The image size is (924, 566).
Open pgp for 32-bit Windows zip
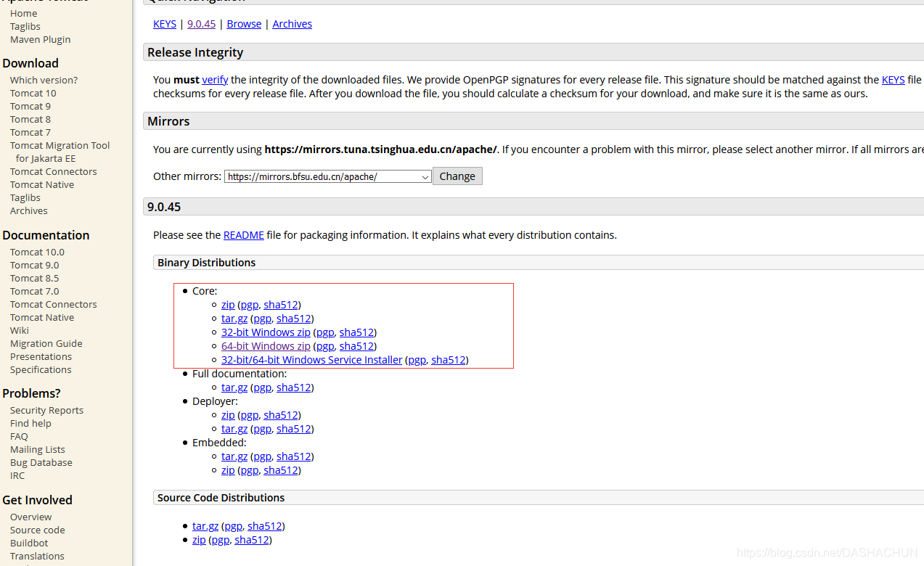(325, 332)
